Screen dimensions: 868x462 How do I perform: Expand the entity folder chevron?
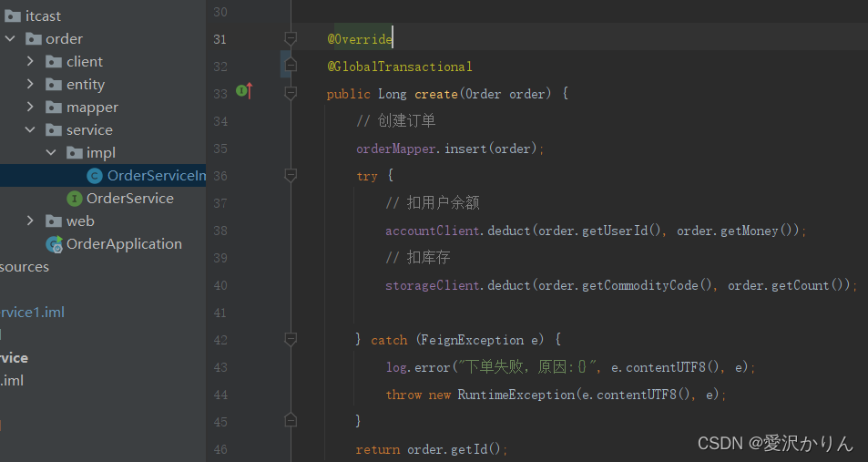(x=30, y=84)
